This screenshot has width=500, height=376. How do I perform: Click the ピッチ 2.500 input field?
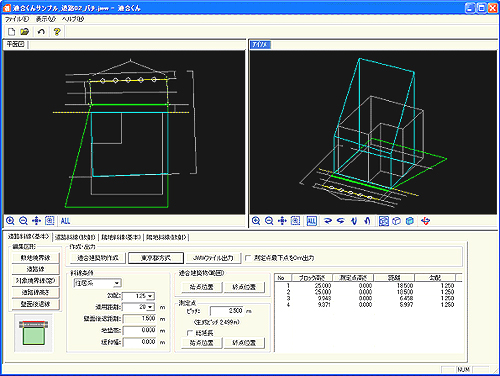(227, 311)
